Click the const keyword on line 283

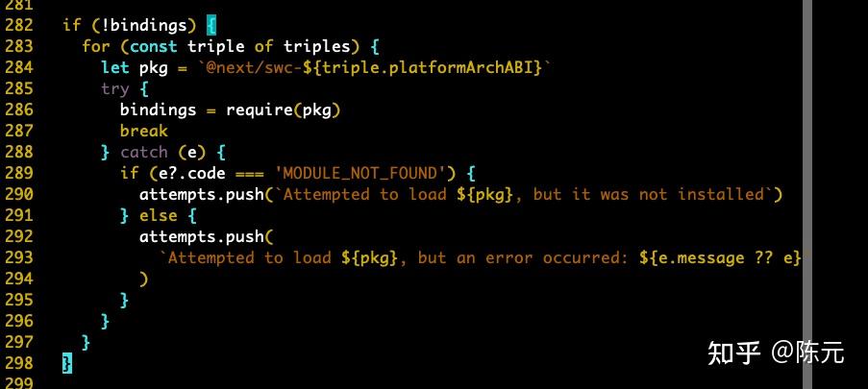click(154, 46)
